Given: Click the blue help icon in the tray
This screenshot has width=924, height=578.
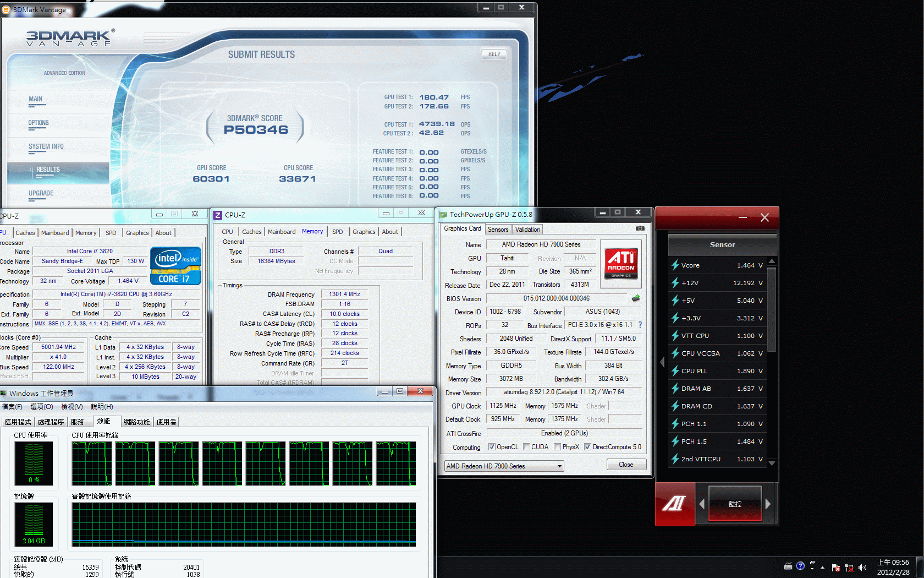Looking at the screenshot, I should [x=800, y=566].
